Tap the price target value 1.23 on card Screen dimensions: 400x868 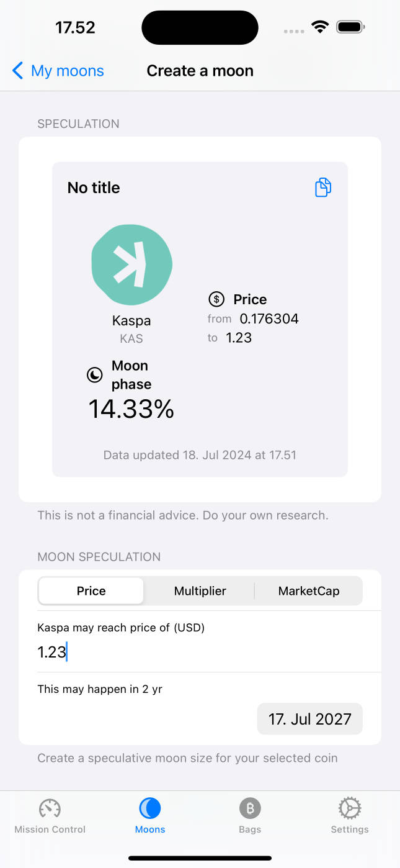click(x=239, y=338)
